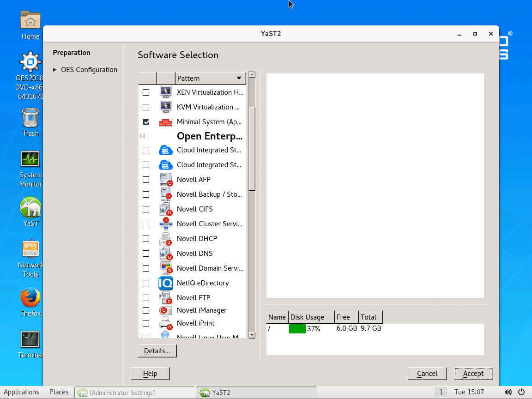
Task: Uncheck the Minimal System checkbox
Action: click(x=146, y=122)
